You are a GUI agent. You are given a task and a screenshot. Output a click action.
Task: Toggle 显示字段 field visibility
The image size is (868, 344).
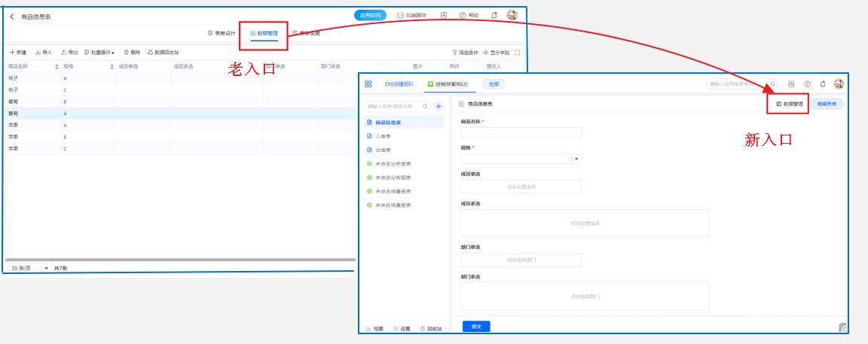click(496, 53)
